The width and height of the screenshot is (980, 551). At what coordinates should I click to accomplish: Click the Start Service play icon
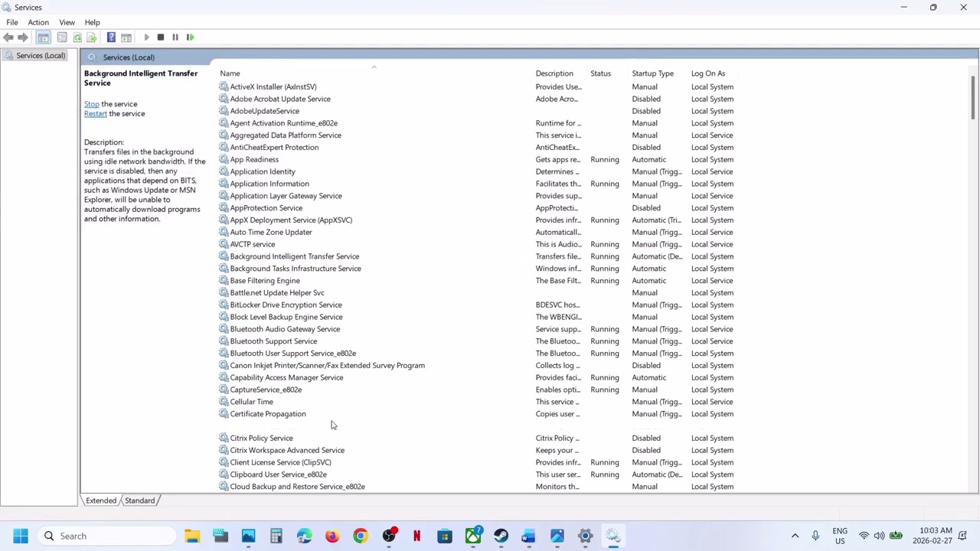pos(146,37)
